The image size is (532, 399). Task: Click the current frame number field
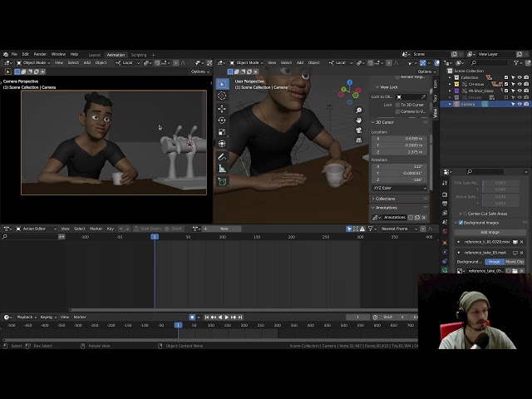pyautogui.click(x=358, y=318)
